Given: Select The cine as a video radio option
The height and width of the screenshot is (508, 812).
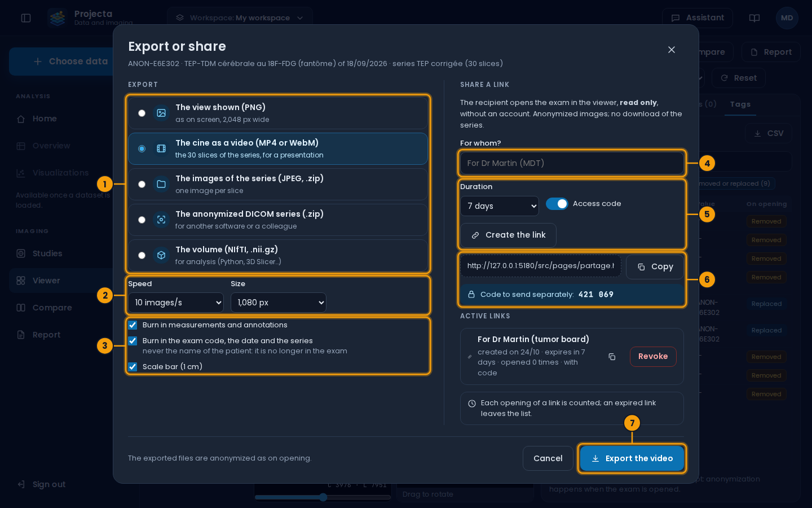Looking at the screenshot, I should point(142,148).
